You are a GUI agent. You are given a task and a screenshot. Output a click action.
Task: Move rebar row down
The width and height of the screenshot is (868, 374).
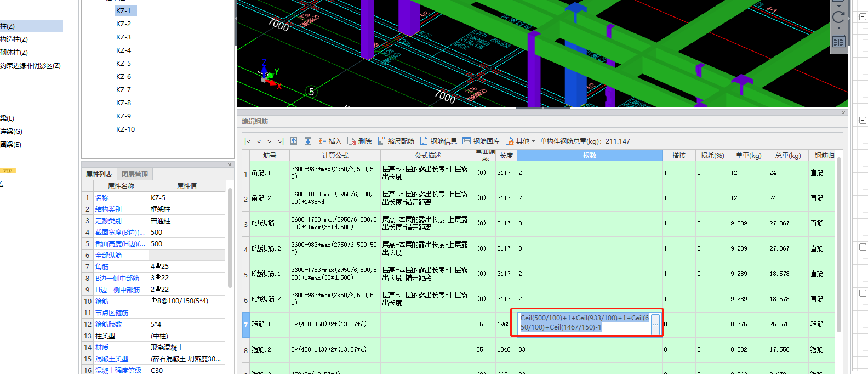pyautogui.click(x=308, y=141)
